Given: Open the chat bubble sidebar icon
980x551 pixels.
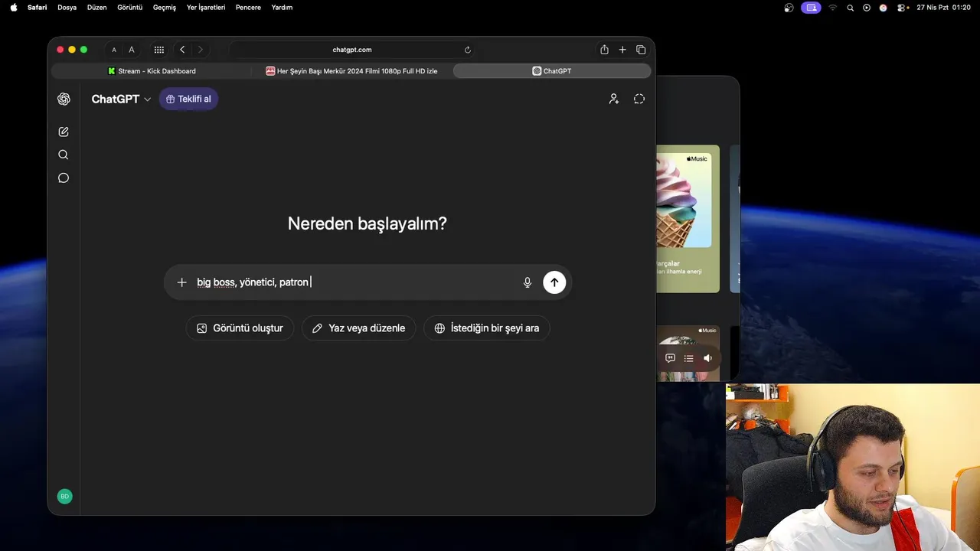Looking at the screenshot, I should (64, 178).
